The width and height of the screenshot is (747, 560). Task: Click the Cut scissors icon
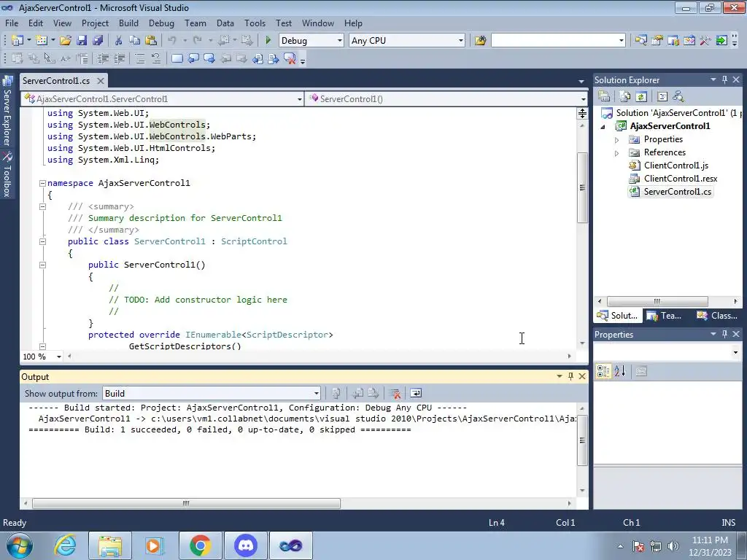[118, 41]
